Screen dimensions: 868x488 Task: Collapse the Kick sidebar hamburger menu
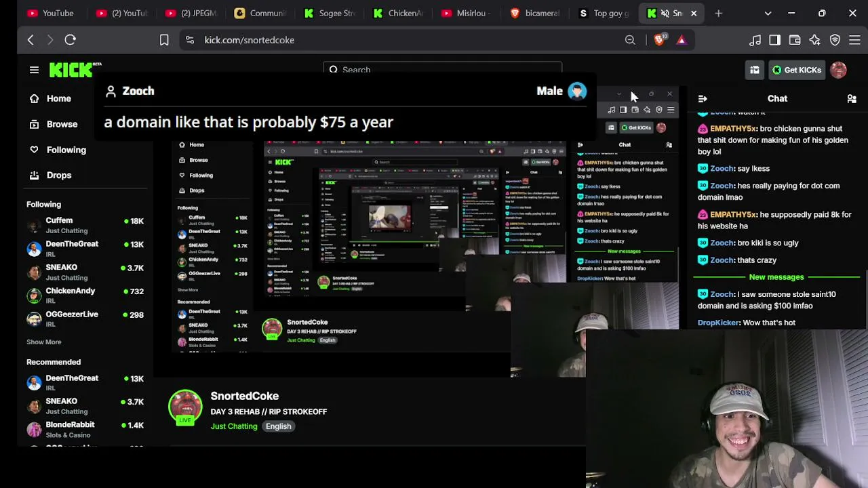tap(34, 70)
